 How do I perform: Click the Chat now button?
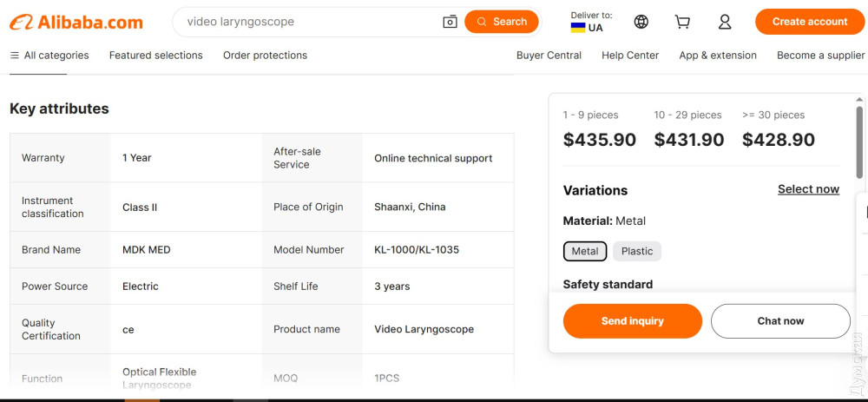click(779, 321)
